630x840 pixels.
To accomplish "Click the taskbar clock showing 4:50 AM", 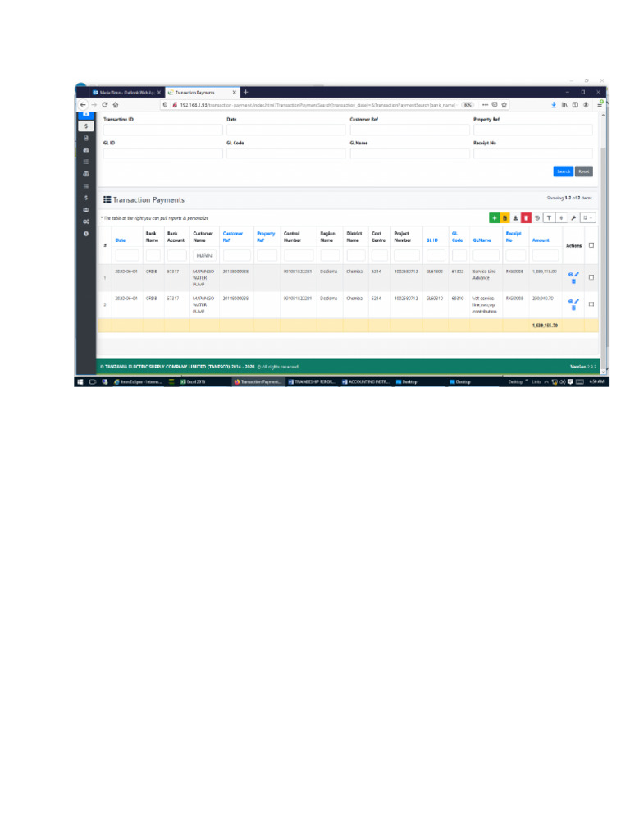I will point(596,382).
